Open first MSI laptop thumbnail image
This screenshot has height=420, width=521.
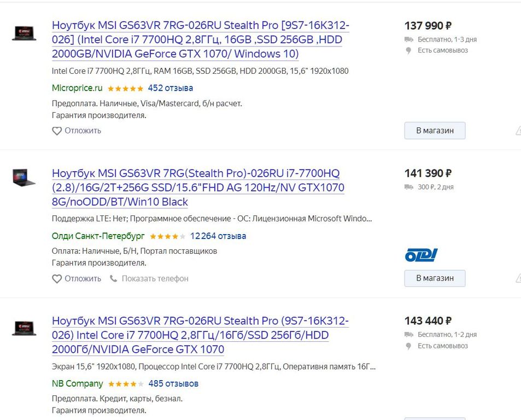(x=24, y=33)
